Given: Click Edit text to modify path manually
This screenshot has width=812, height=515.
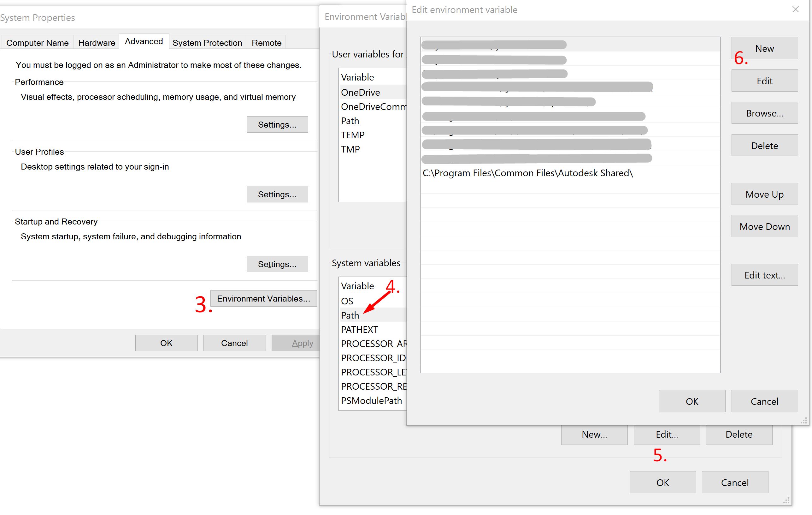Looking at the screenshot, I should 765,275.
